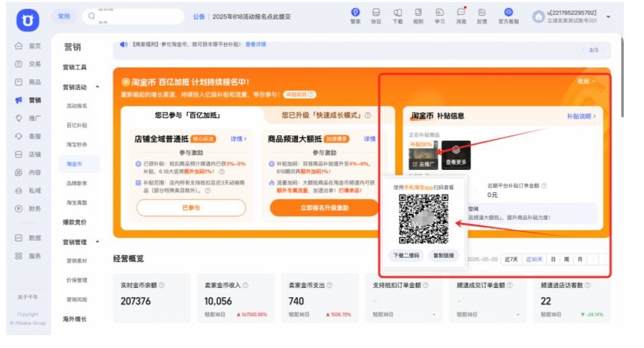Click 详细规则 badge in banner
This screenshot has width=644, height=348.
tap(300, 94)
